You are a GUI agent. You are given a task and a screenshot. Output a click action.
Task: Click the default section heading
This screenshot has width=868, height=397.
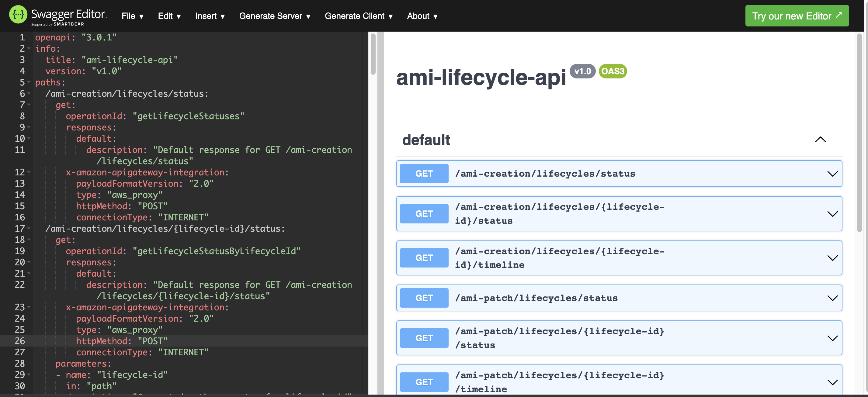426,140
